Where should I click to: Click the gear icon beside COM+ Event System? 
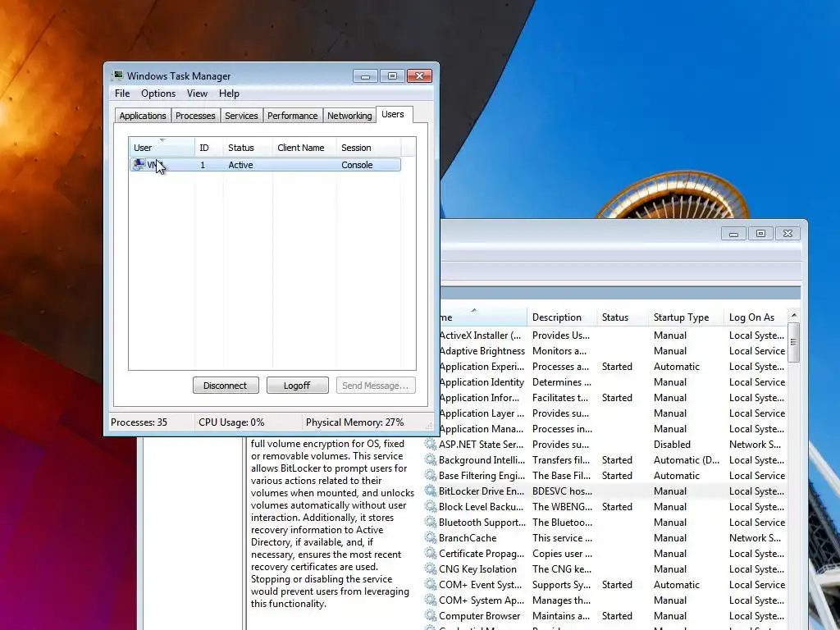tap(430, 584)
